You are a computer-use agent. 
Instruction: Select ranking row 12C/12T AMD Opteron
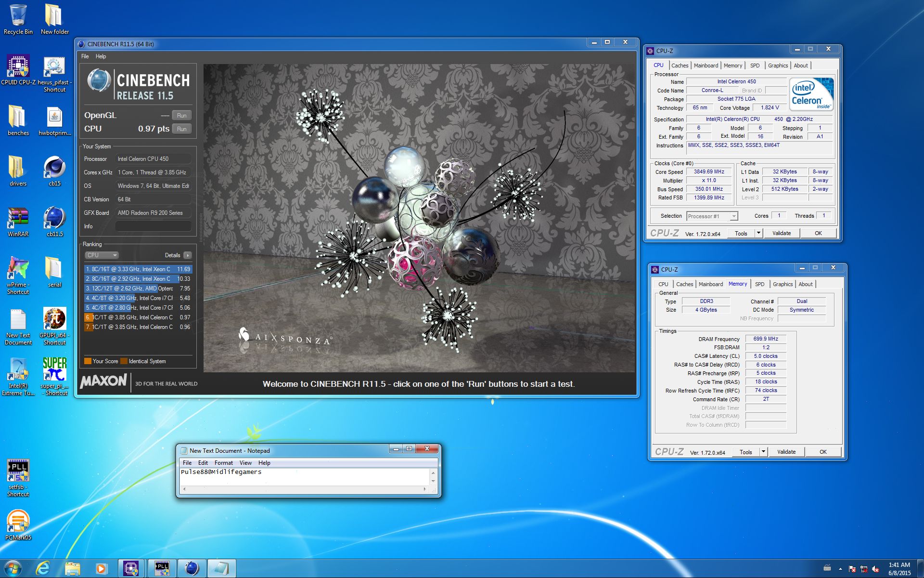pyautogui.click(x=138, y=289)
